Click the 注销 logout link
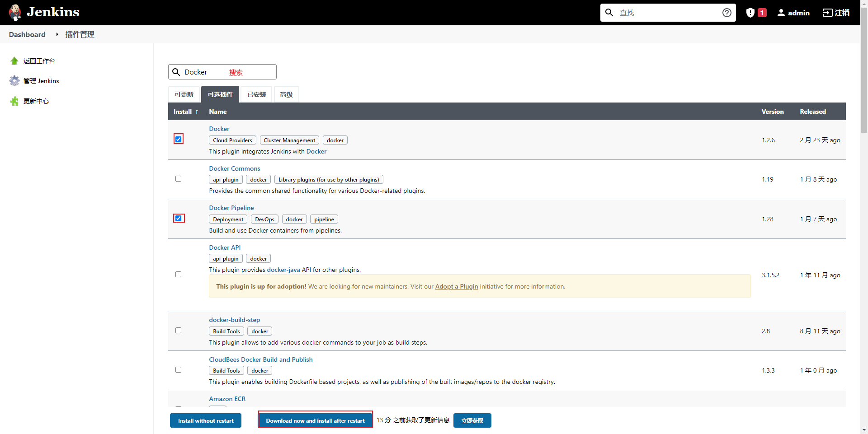 coord(842,13)
